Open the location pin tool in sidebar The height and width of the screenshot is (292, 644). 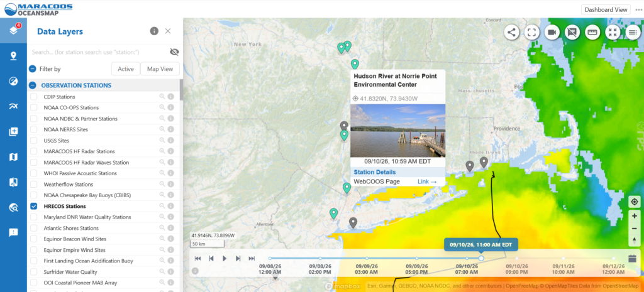coord(14,56)
